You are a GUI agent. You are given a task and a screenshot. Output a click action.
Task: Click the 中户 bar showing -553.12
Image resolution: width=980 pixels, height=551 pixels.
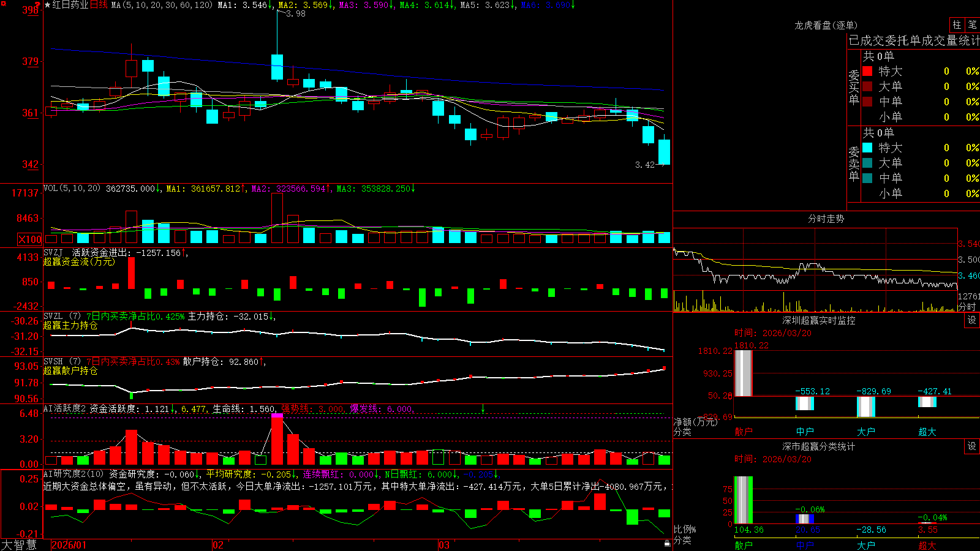pyautogui.click(x=805, y=403)
